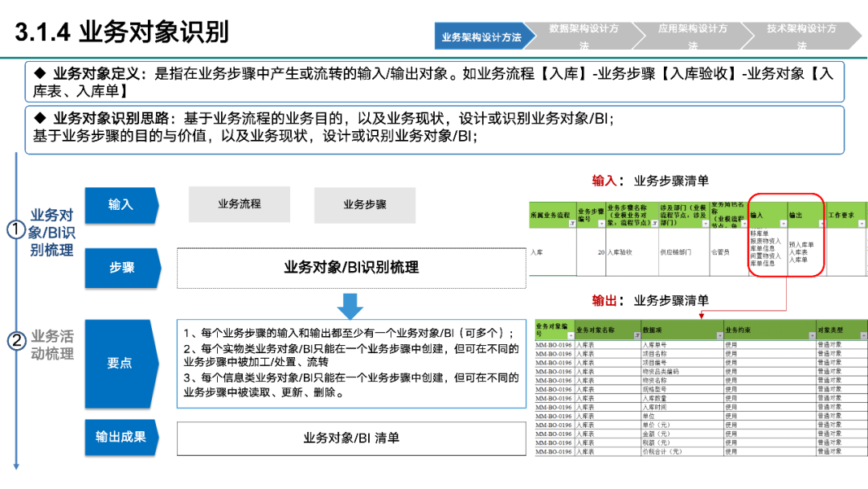This screenshot has width=868, height=489.
Task: Click the 物资名称 data item cell
Action: [682, 380]
